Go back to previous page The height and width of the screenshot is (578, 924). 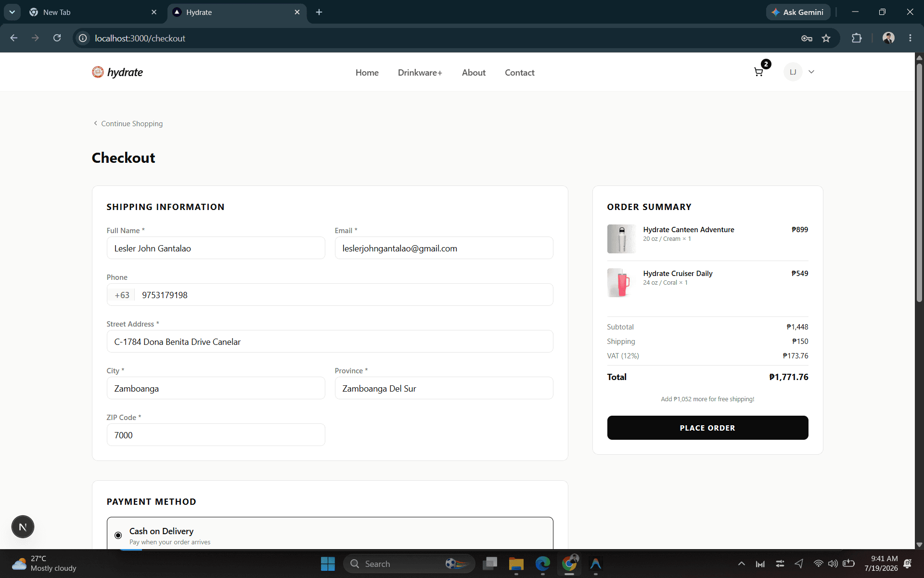click(14, 38)
